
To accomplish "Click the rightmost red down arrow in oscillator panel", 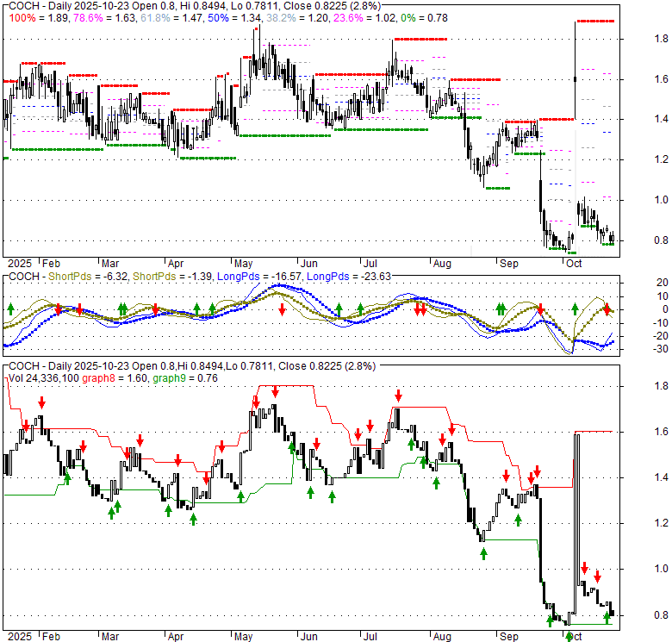I will 607,309.
